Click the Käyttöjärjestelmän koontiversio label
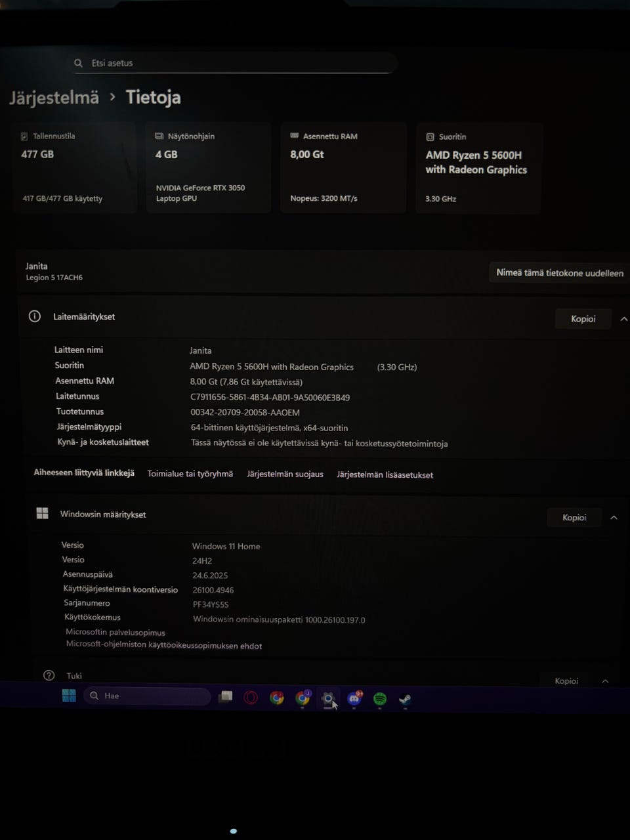 (121, 589)
